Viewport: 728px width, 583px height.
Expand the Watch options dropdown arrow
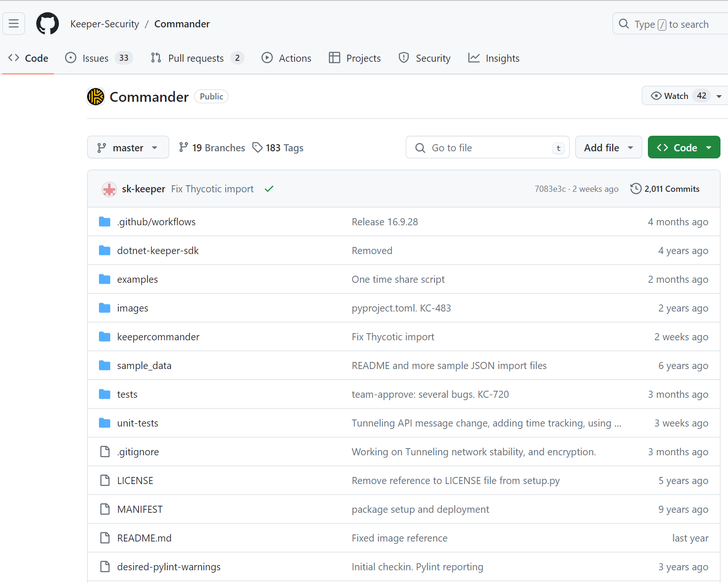coord(719,96)
